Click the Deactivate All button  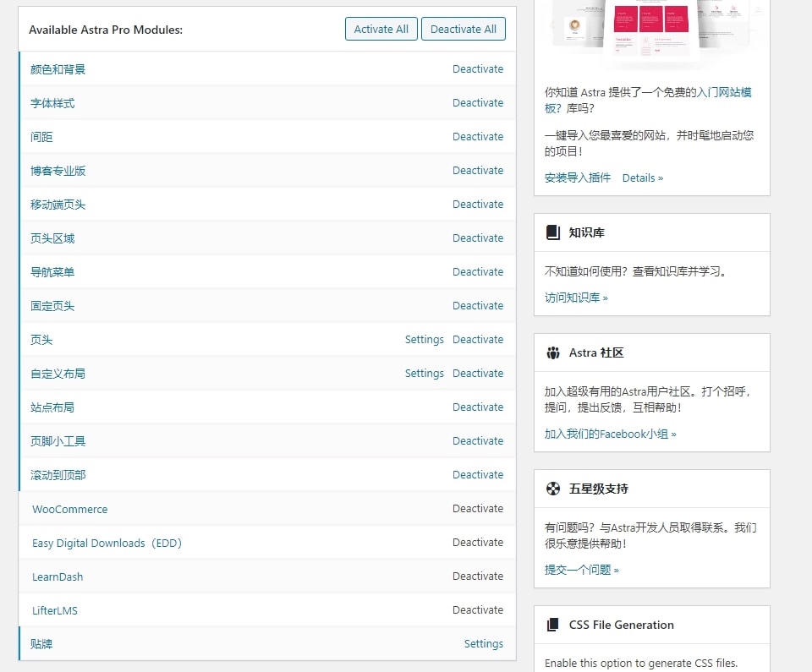point(464,28)
